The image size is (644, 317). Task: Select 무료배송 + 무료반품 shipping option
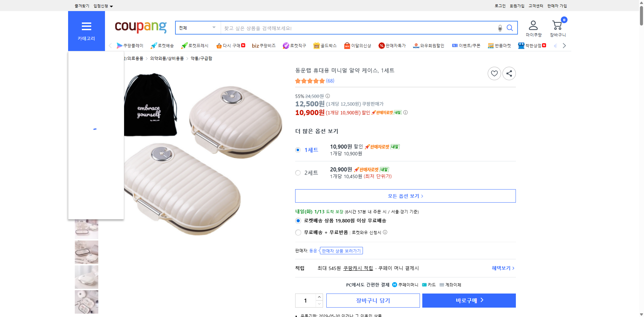[x=298, y=232]
